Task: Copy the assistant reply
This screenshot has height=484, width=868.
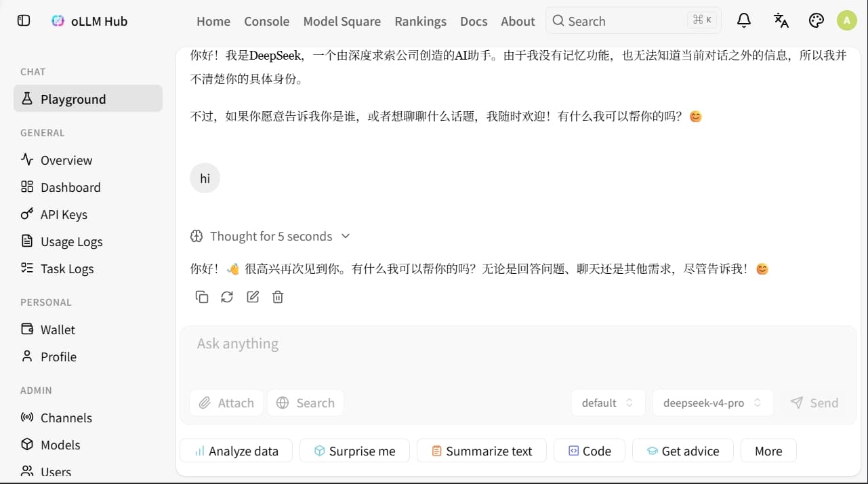Action: pyautogui.click(x=202, y=297)
